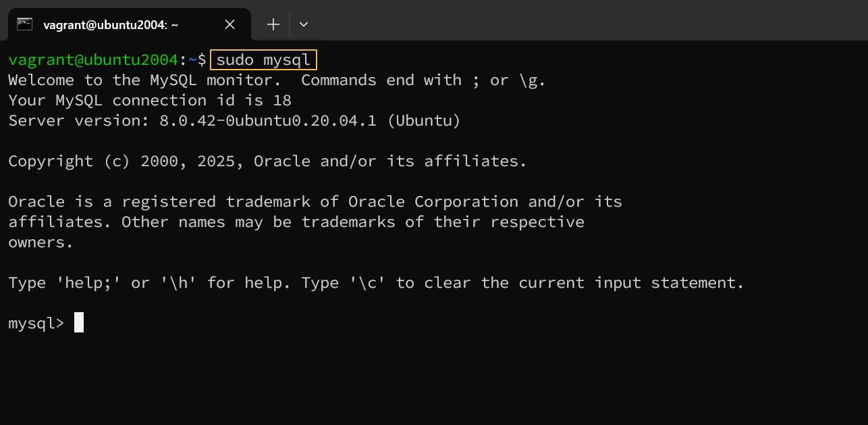Click the 'owners.' text line
This screenshot has width=868, height=425.
click(x=40, y=243)
